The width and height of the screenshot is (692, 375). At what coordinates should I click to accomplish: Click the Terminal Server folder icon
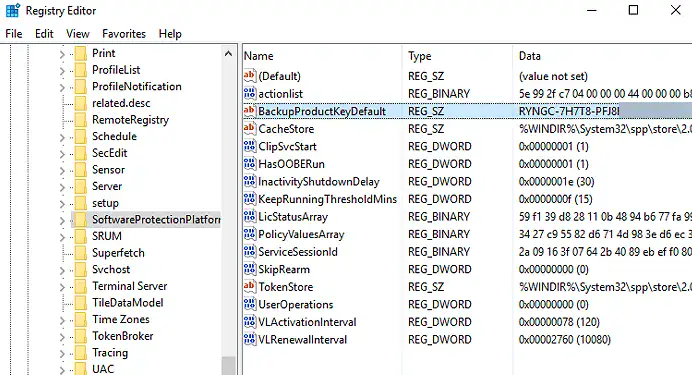[81, 286]
